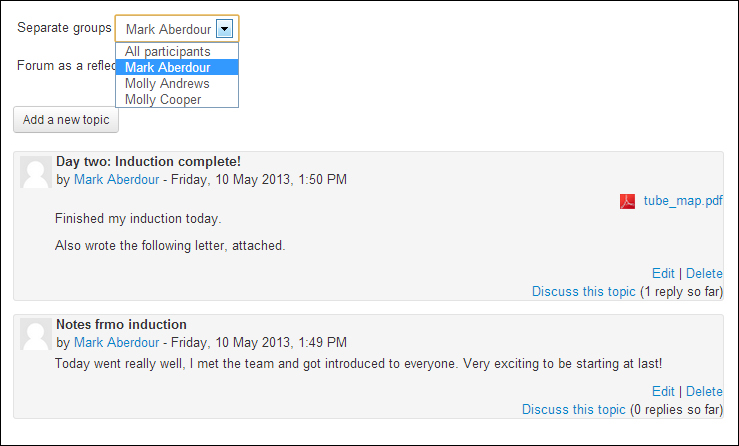This screenshot has width=739, height=446.
Task: Click the Separate groups dropdown arrow
Action: tap(225, 29)
